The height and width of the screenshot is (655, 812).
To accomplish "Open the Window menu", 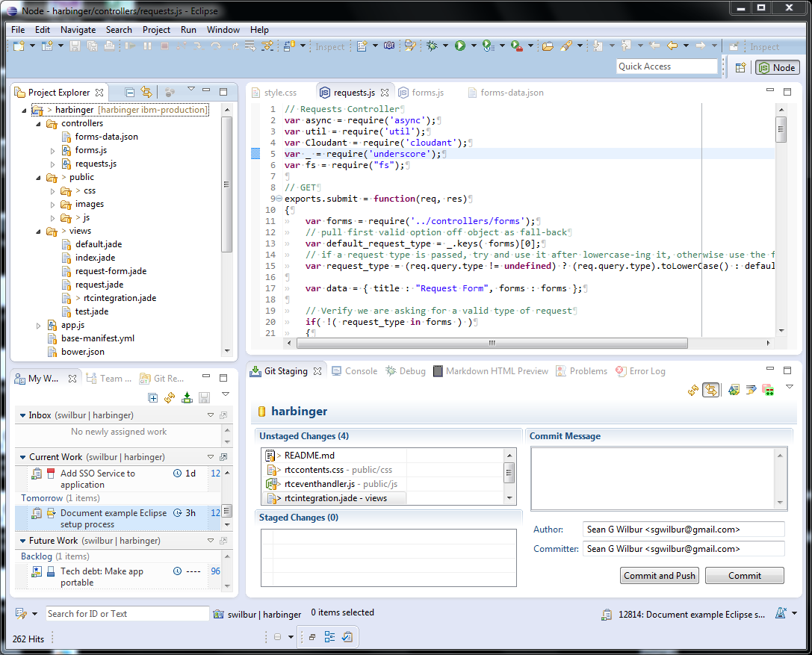I will pos(223,30).
